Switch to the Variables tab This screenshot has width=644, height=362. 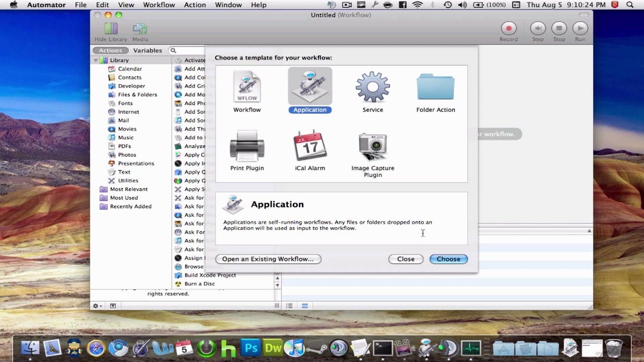(x=147, y=50)
